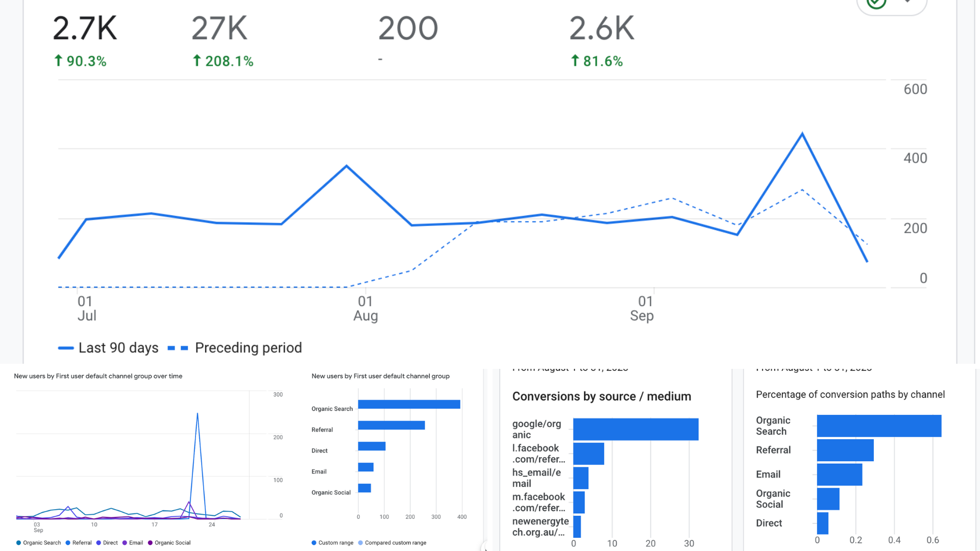
Task: Click the hs_email/email label in Conversions chart
Action: click(536, 478)
